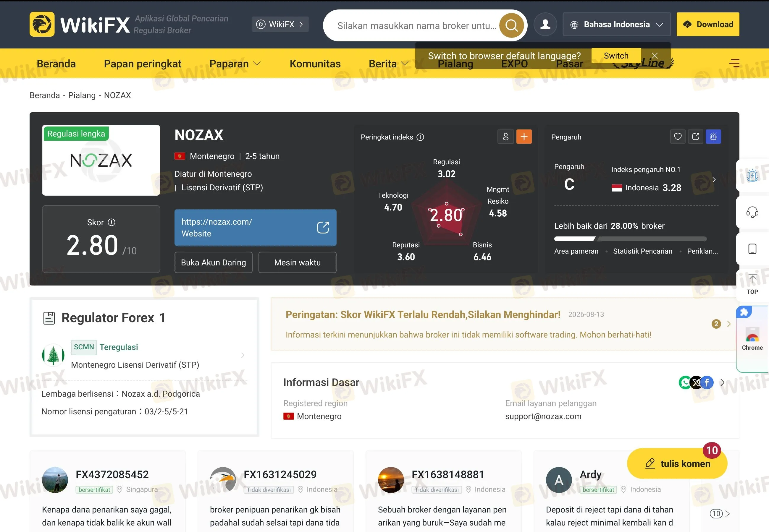
Task: Click license number 03/2-5/5-21
Action: [x=166, y=412]
